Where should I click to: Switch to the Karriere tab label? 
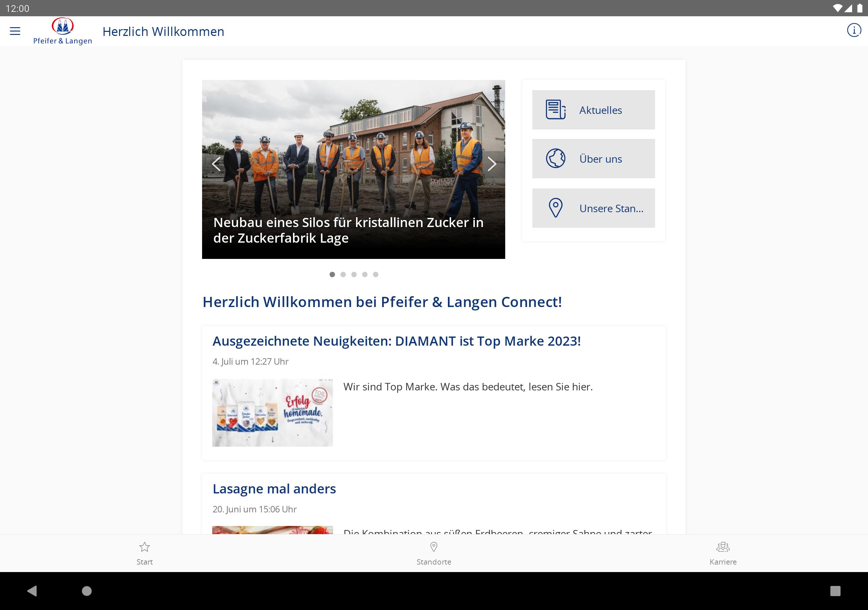point(723,562)
